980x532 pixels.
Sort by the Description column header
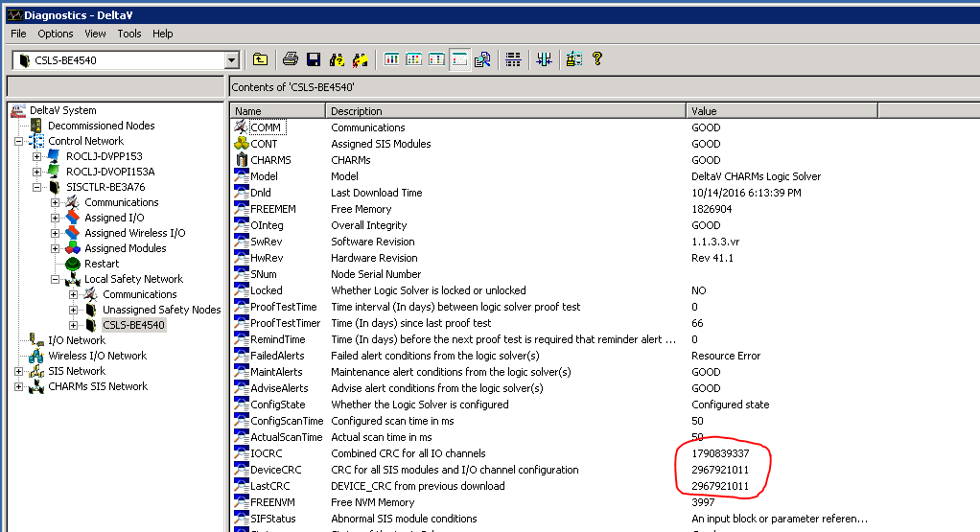(x=505, y=111)
